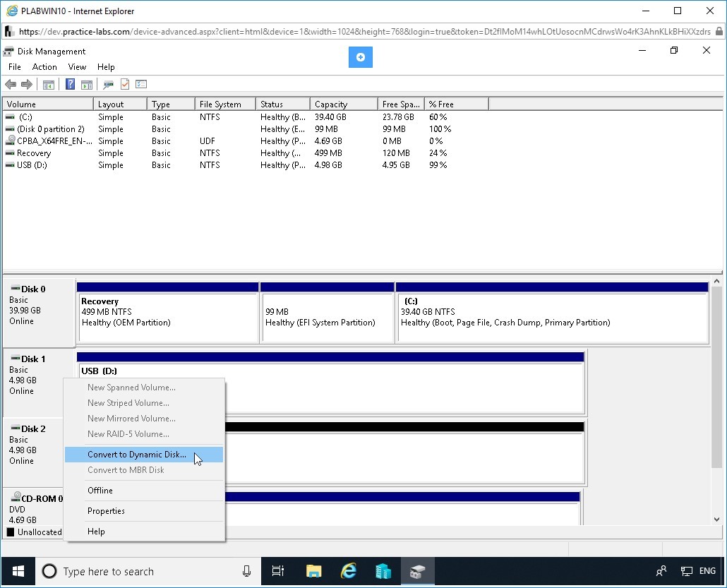Click the Back arrow in toolbar
The width and height of the screenshot is (727, 588).
pos(11,85)
